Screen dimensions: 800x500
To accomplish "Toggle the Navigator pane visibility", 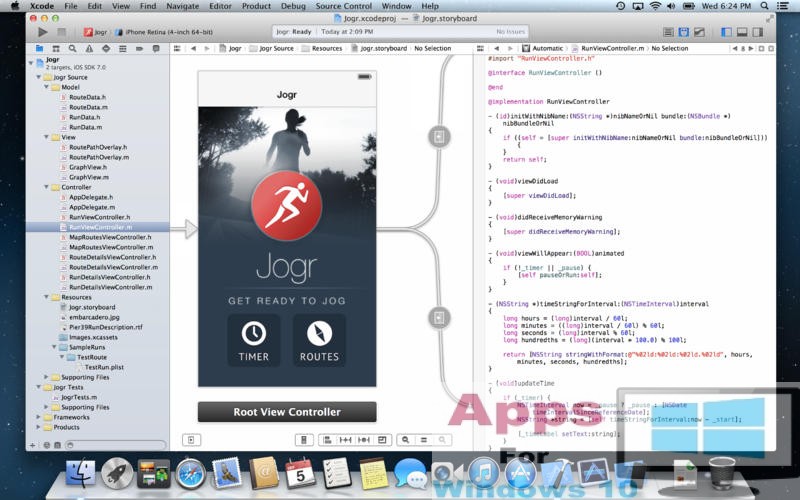I will pyautogui.click(x=727, y=32).
